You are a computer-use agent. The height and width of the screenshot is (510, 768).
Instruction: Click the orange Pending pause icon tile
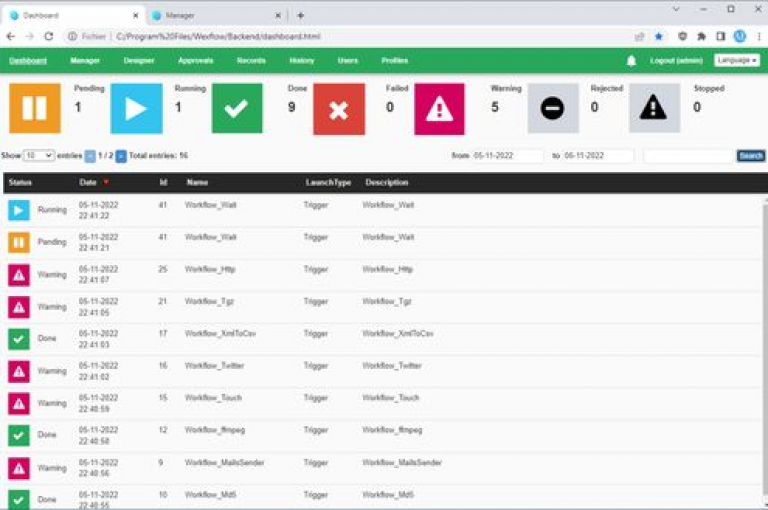(x=35, y=108)
